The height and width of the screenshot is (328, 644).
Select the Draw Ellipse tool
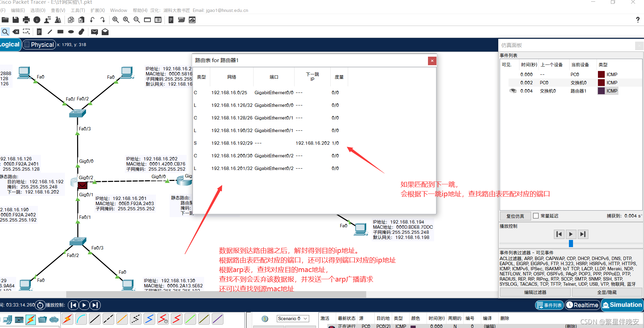pos(71,32)
